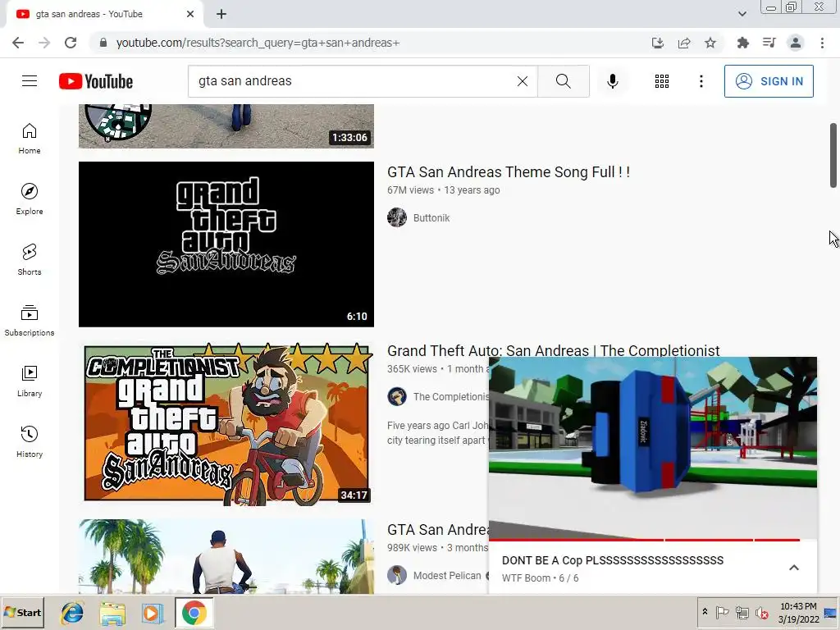840x630 pixels.
Task: Click The Completionist channel avatar
Action: [x=397, y=396]
